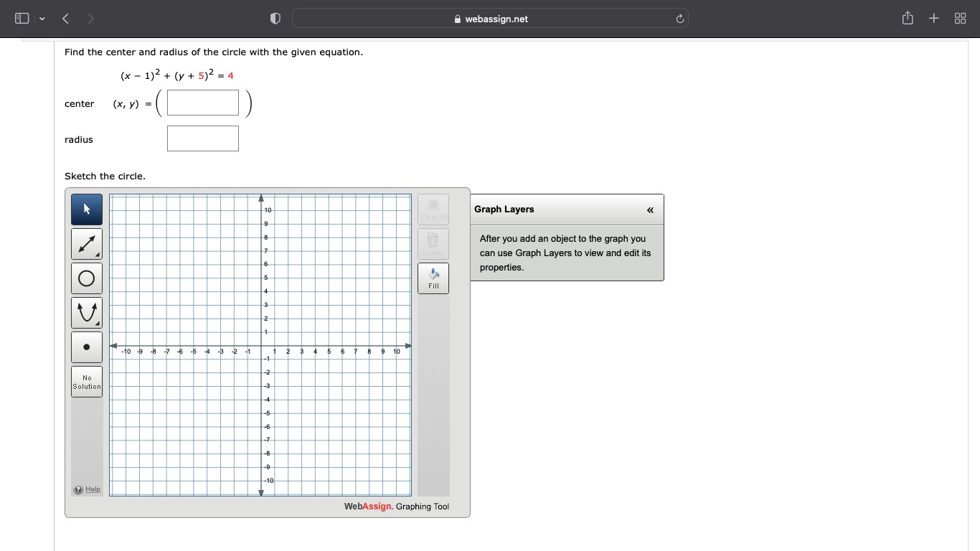Select the point tool
Viewport: 980px width, 551px height.
(87, 347)
